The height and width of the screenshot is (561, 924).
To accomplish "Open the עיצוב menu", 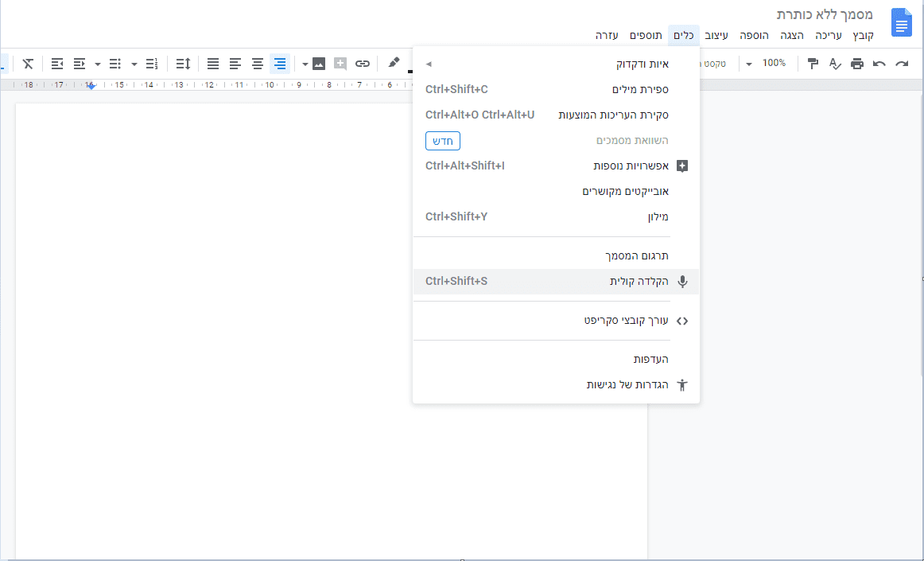I will coord(716,35).
